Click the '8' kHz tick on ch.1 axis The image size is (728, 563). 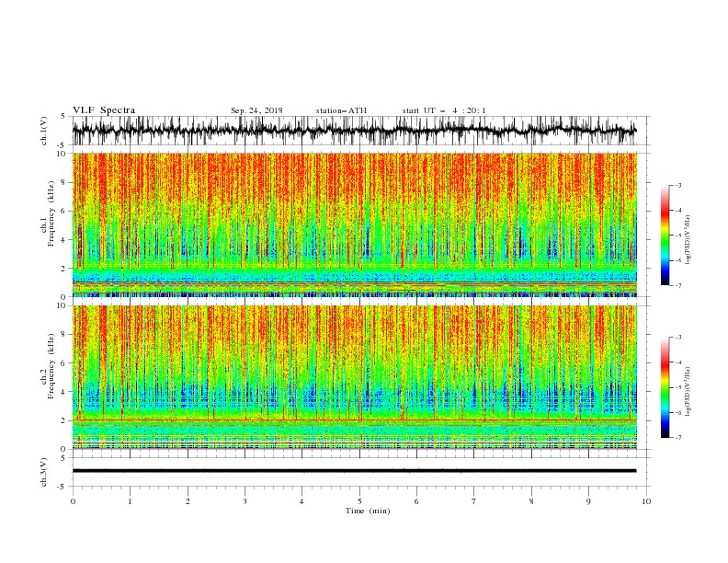(x=64, y=182)
